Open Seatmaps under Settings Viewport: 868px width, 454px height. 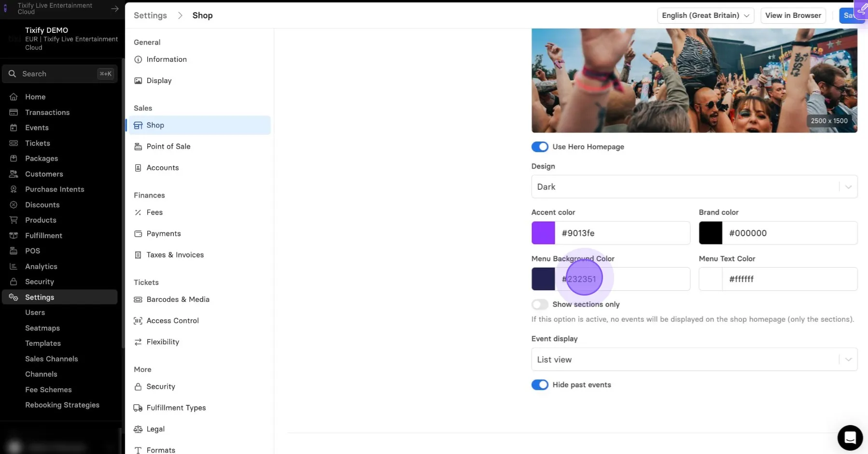[42, 328]
